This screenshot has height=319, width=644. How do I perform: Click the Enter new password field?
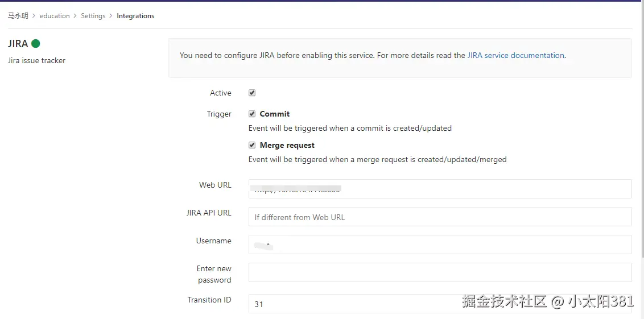(x=440, y=272)
